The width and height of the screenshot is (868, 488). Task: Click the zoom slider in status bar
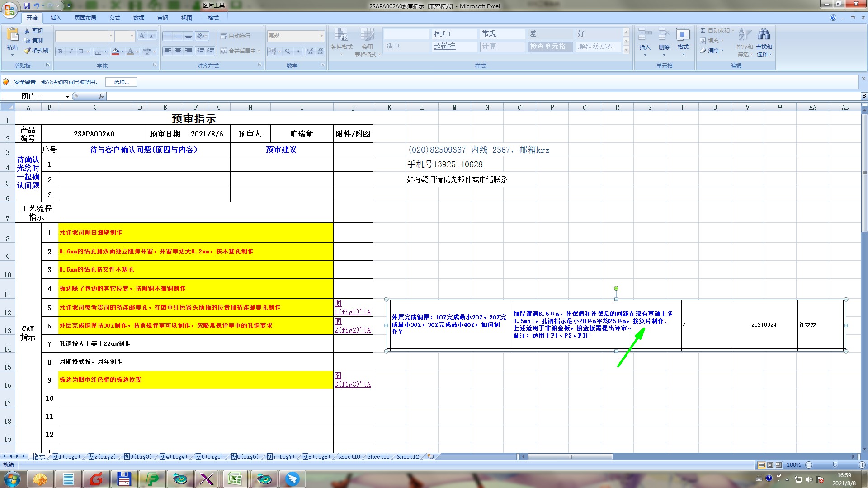coord(835,465)
